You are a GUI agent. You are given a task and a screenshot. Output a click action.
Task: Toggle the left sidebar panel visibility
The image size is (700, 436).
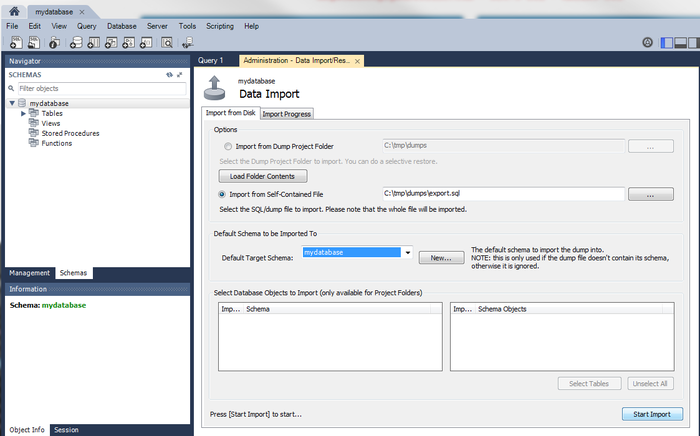click(x=664, y=42)
